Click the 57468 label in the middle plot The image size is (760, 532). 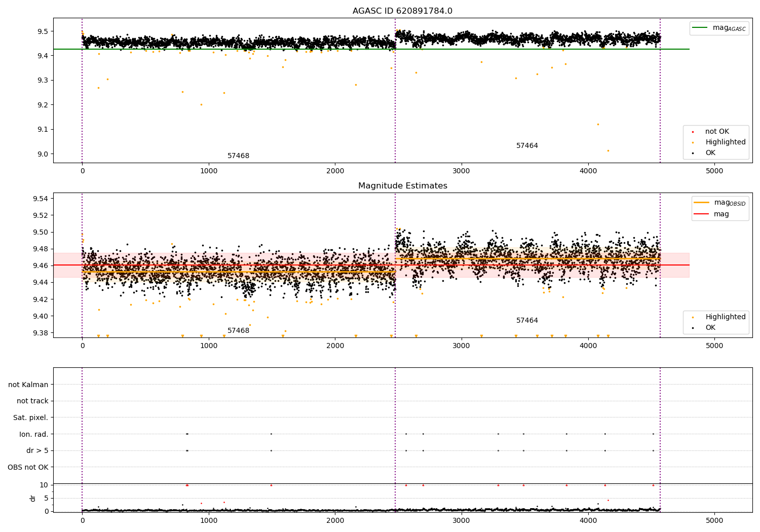[x=238, y=331]
